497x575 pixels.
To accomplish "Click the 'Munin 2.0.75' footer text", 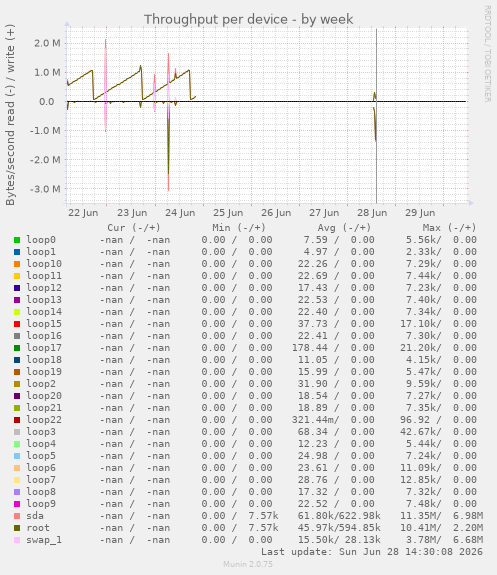I will pyautogui.click(x=248, y=564).
